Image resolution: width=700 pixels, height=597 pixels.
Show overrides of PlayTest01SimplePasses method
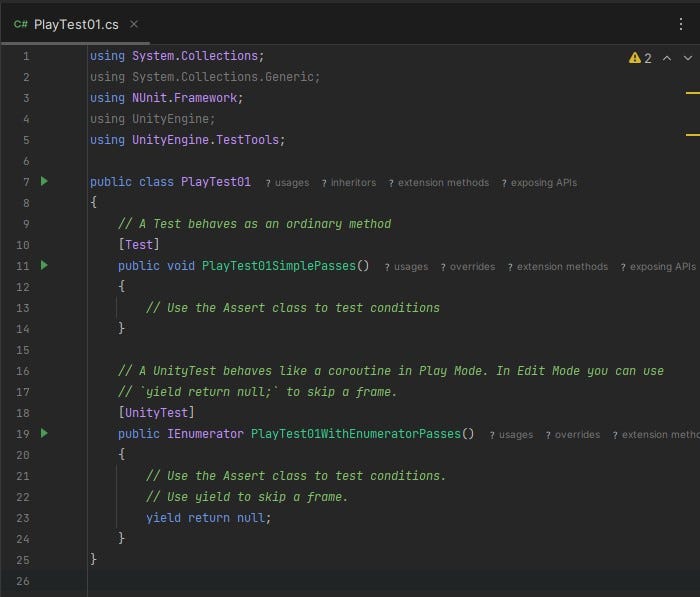point(467,267)
